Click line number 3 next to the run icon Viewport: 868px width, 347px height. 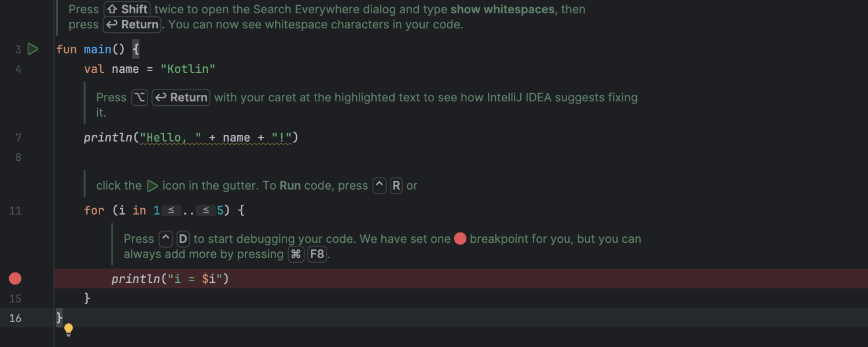pos(17,49)
